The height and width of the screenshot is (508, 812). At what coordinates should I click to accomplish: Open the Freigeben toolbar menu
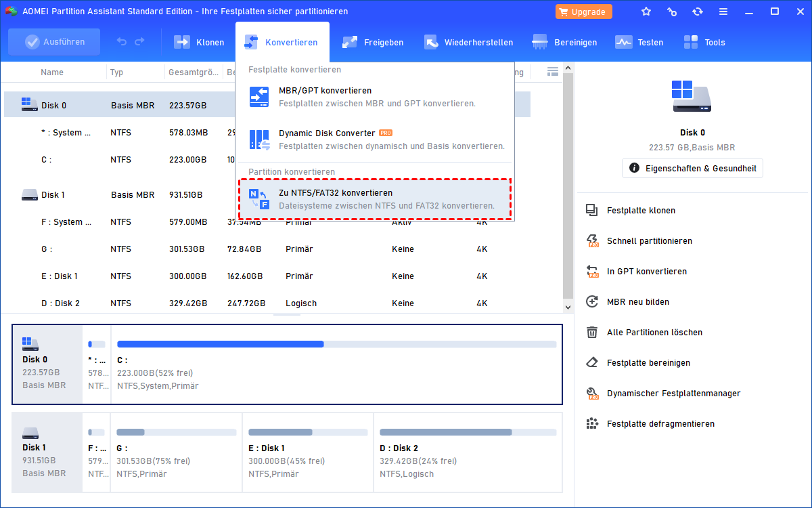pyautogui.click(x=373, y=42)
